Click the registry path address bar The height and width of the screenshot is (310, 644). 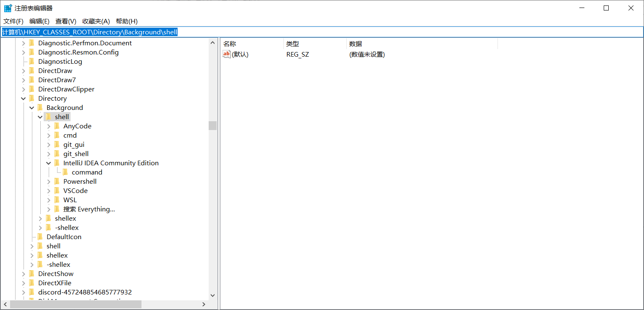322,32
